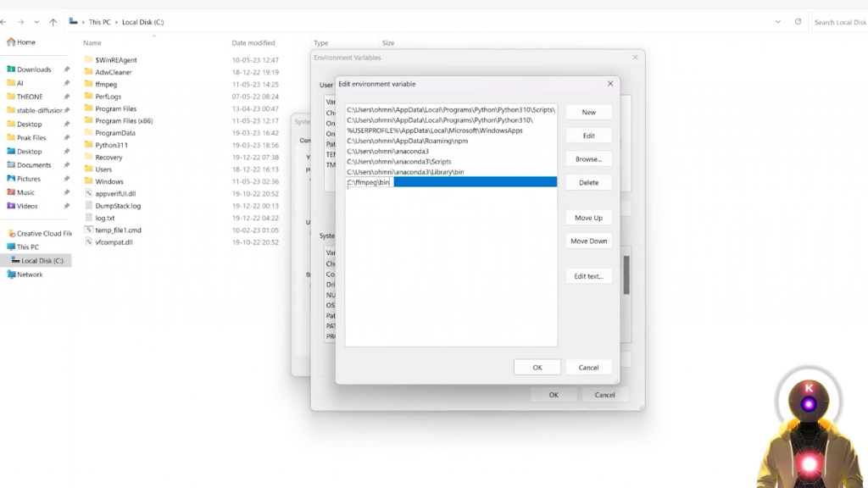Open Network in navigation pane
Screen dimensions: 868x488
[30, 274]
